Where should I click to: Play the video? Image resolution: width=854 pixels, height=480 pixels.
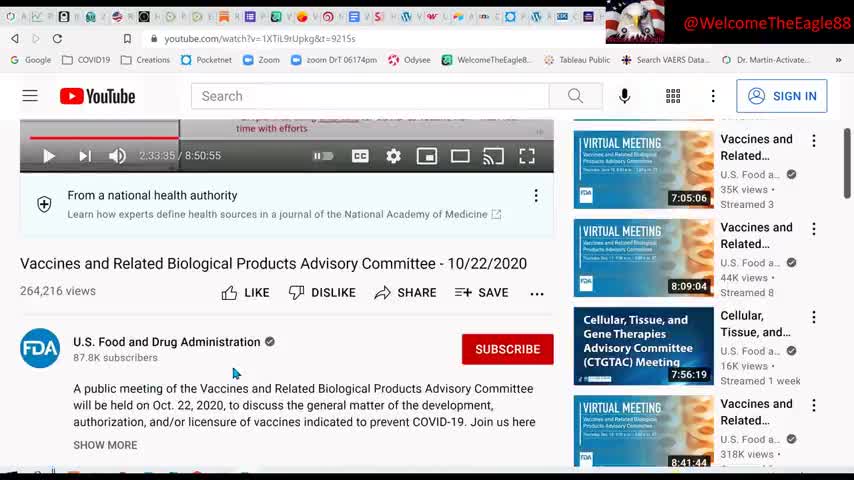[x=49, y=156]
